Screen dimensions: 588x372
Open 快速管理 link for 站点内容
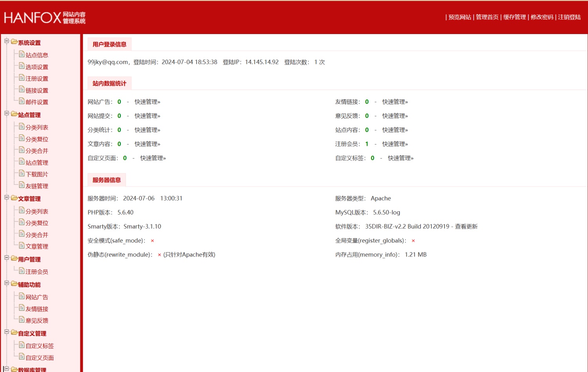(395, 130)
